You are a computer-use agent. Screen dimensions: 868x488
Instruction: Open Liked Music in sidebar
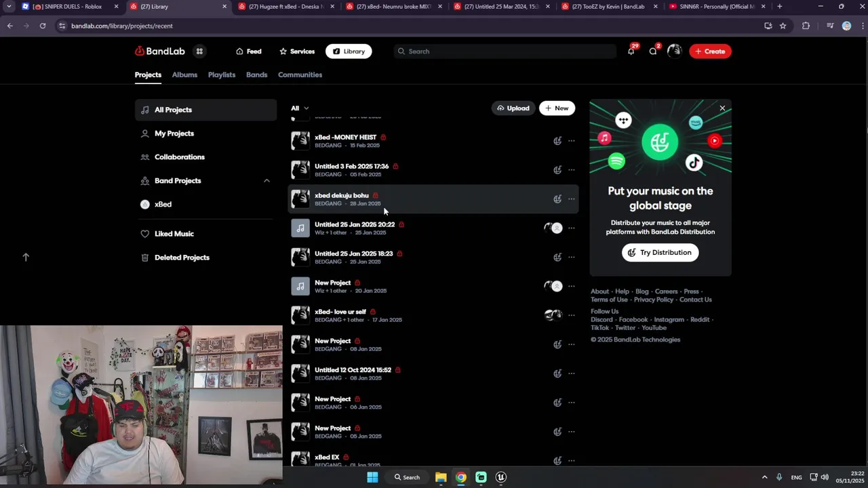click(205, 234)
